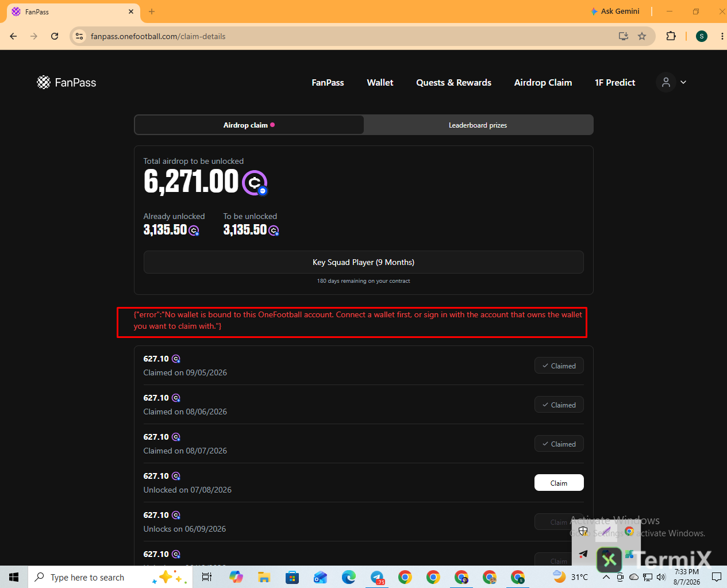
Task: Open the clock showing 7:33 PM
Action: [687, 577]
